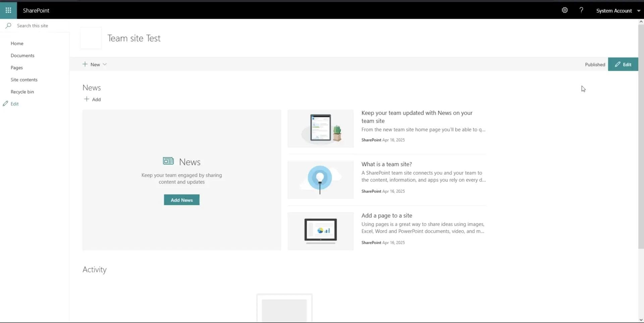This screenshot has height=323, width=644.
Task: Click the News section heading
Action: point(92,88)
